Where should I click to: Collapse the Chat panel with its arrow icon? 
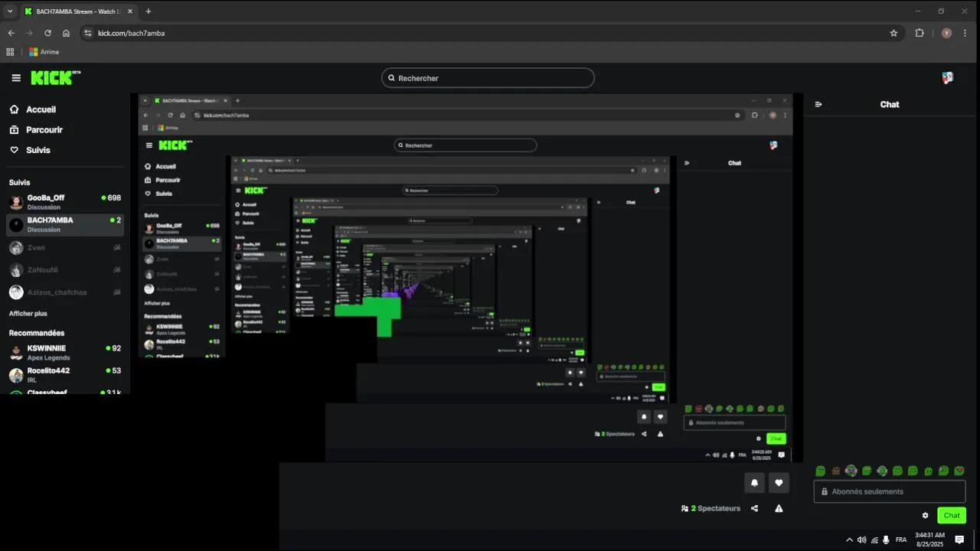(818, 105)
